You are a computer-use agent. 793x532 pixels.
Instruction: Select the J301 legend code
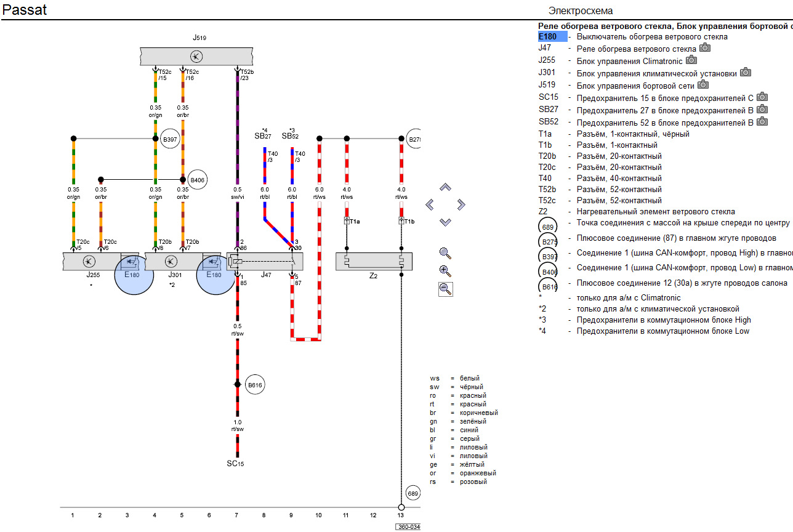pyautogui.click(x=547, y=73)
